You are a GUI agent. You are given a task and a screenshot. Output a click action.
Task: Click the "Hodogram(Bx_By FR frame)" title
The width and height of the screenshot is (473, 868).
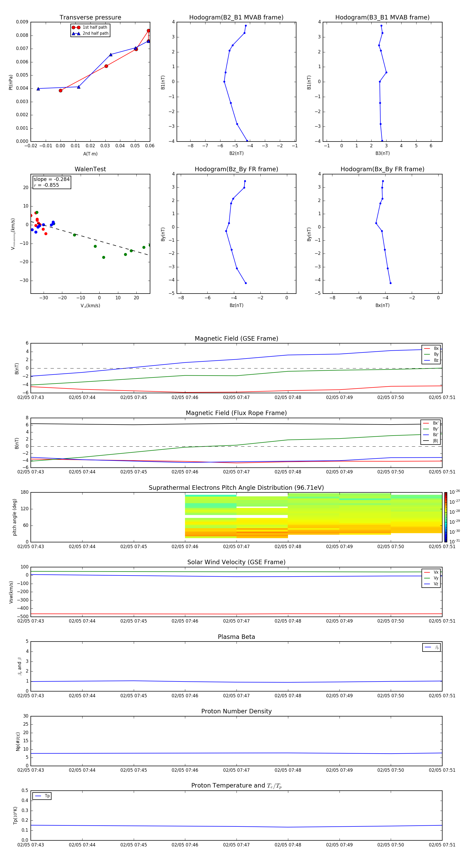382,169
